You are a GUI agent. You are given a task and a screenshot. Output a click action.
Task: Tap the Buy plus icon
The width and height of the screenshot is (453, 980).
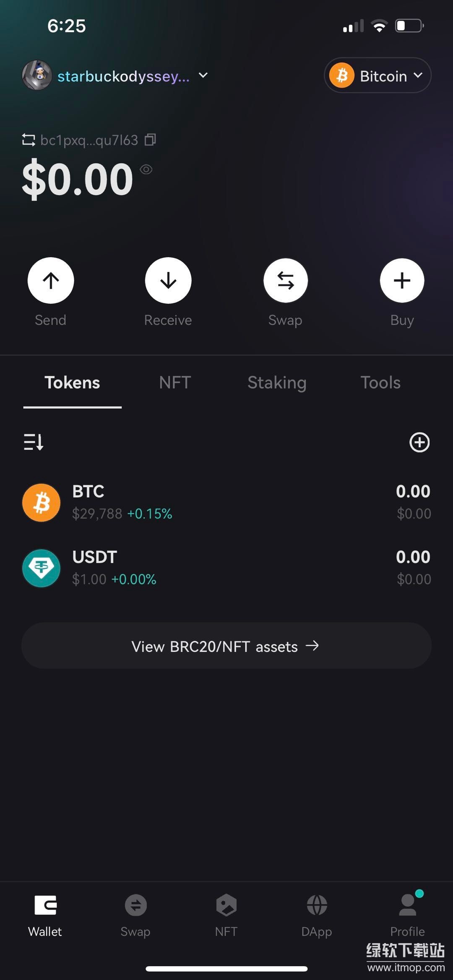402,280
